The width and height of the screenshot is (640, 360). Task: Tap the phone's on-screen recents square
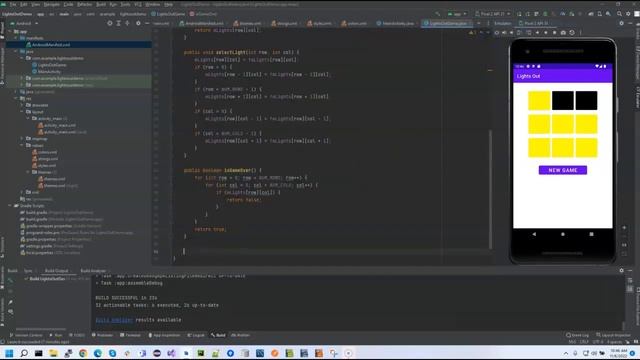(591, 234)
